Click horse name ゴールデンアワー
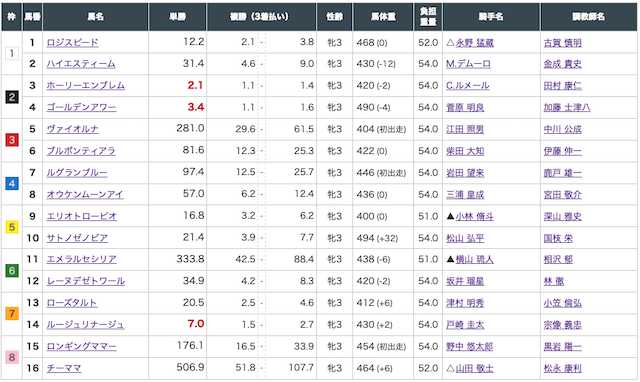 pyautogui.click(x=81, y=107)
